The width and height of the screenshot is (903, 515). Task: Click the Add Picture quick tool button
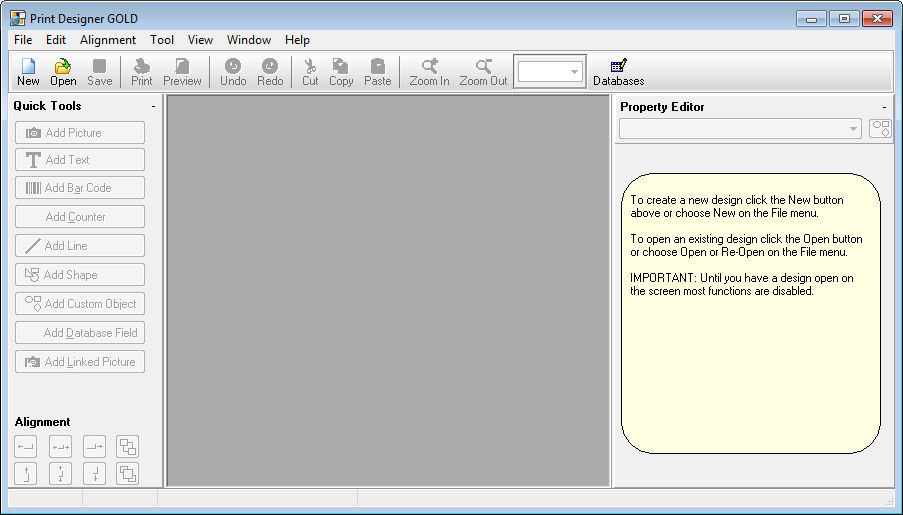[80, 132]
